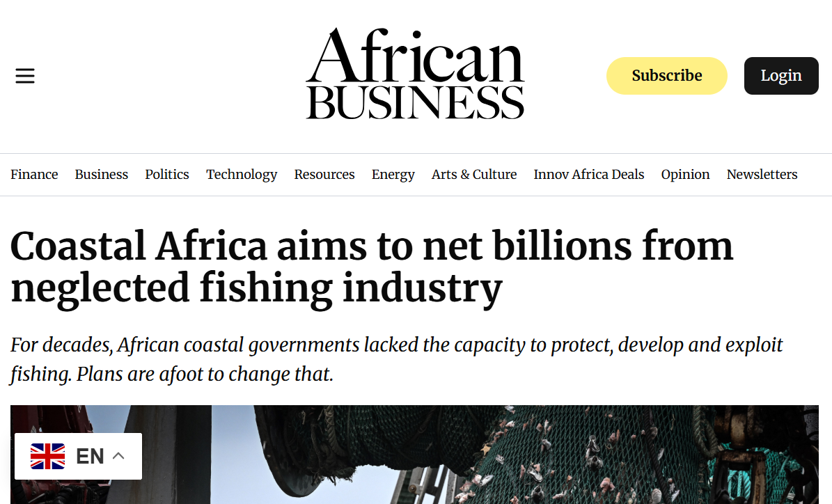Go to the Opinion section
Screen dimensions: 832x504
point(686,175)
